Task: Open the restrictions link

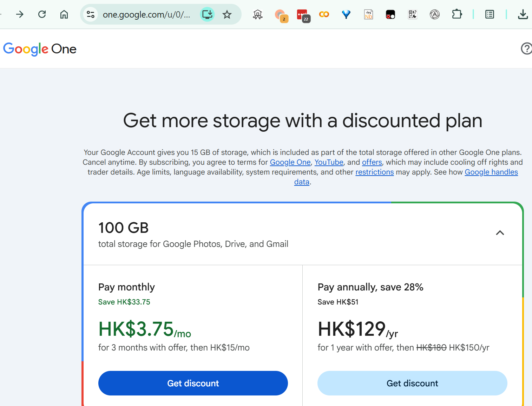Action: point(375,172)
